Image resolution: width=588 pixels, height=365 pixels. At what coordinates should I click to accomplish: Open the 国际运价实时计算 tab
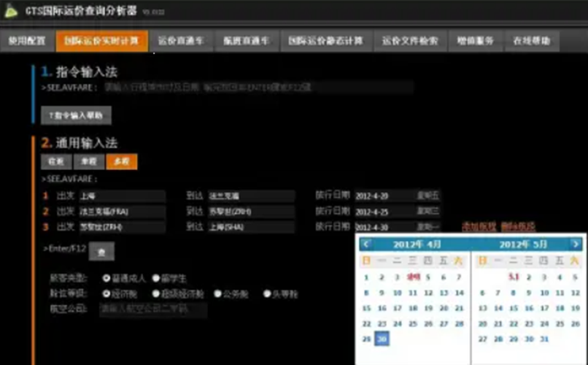point(101,40)
